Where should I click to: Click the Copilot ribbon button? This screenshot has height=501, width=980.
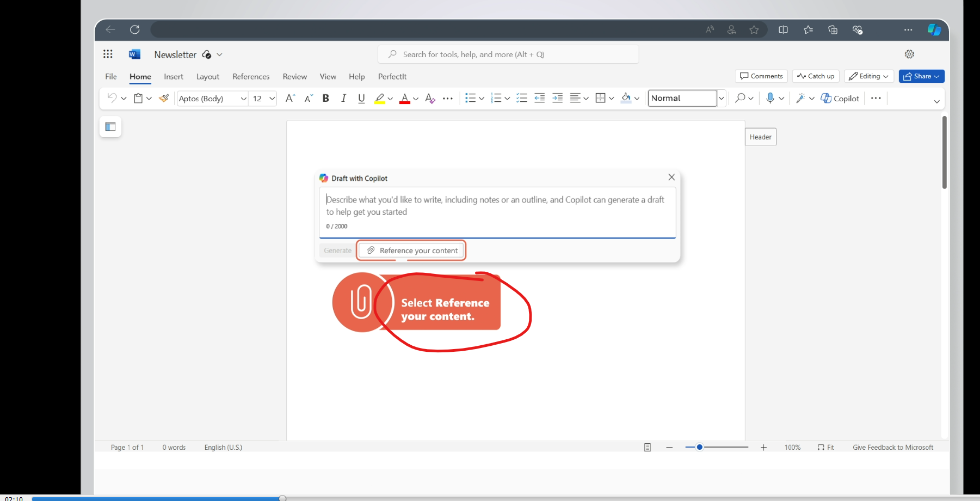(840, 98)
